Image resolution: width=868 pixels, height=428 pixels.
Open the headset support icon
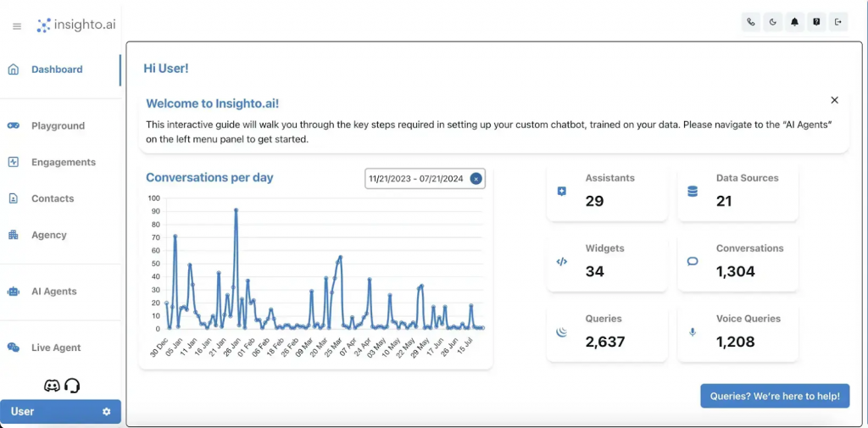point(72,386)
